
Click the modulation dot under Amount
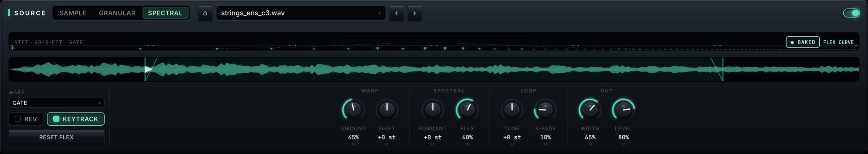click(x=353, y=144)
